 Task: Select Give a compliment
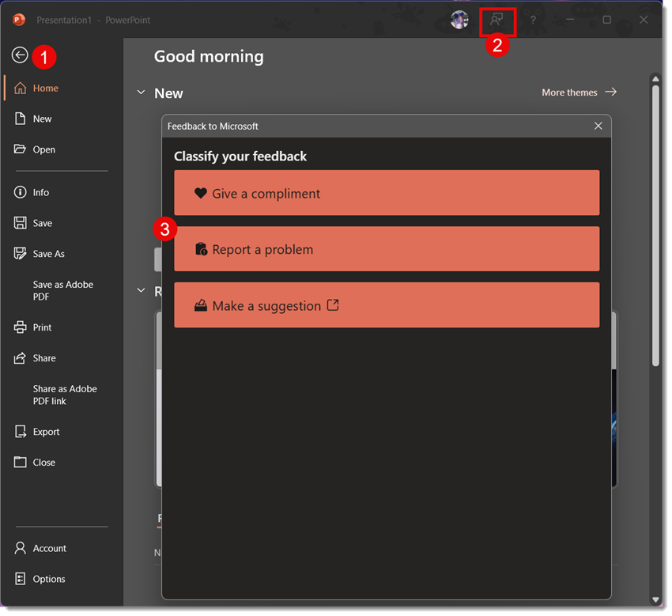click(387, 193)
